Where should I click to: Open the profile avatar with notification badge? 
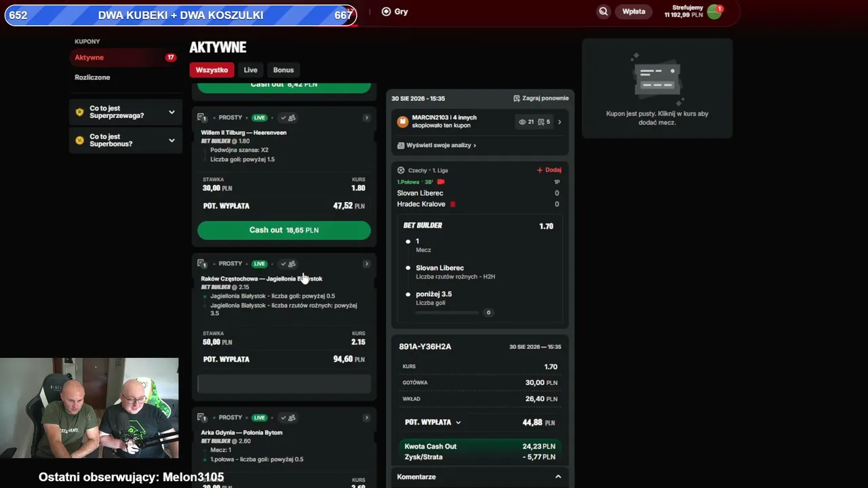point(715,12)
